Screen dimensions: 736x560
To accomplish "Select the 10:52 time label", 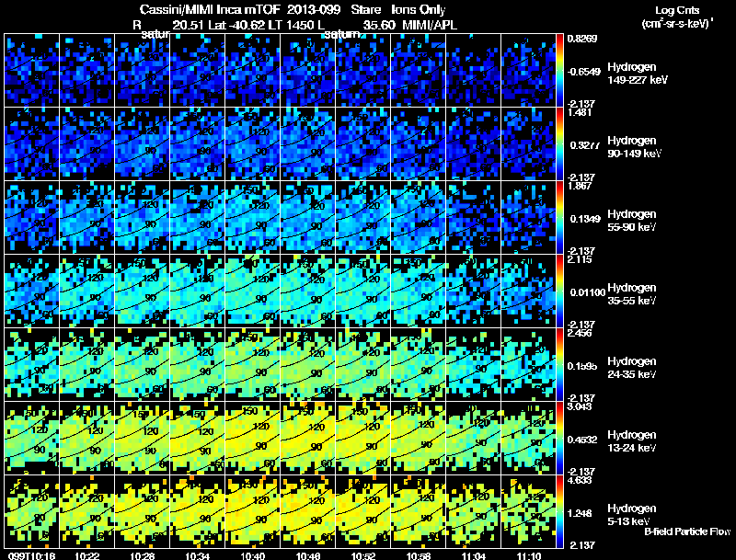I will coord(363,555).
